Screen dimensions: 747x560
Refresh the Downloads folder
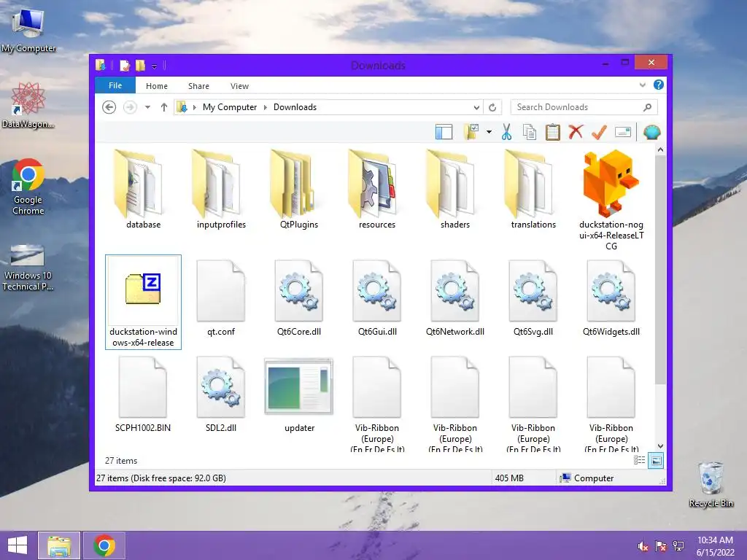point(492,107)
